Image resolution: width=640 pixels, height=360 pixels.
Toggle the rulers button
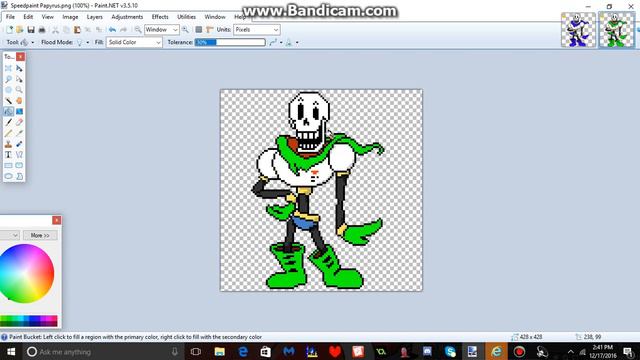210,29
